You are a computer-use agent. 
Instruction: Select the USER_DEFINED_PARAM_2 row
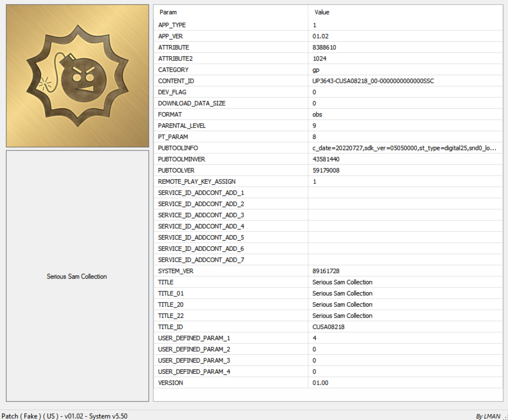click(328, 349)
